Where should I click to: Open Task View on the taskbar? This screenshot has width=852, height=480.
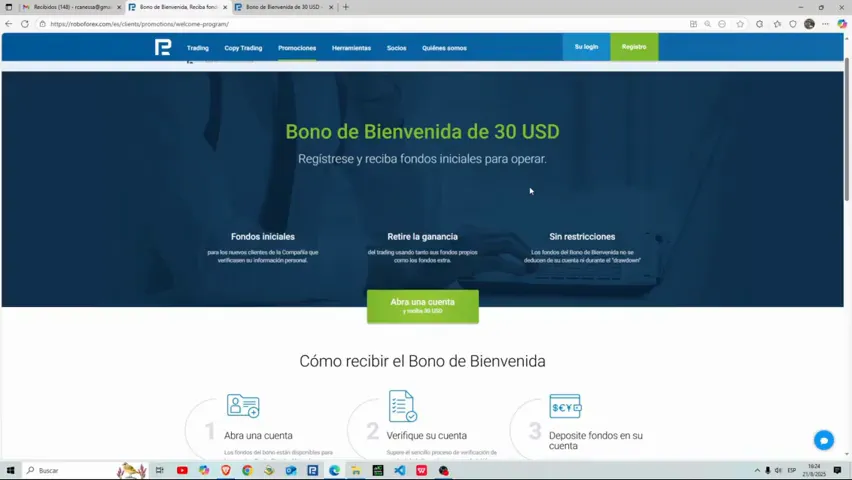coord(159,470)
